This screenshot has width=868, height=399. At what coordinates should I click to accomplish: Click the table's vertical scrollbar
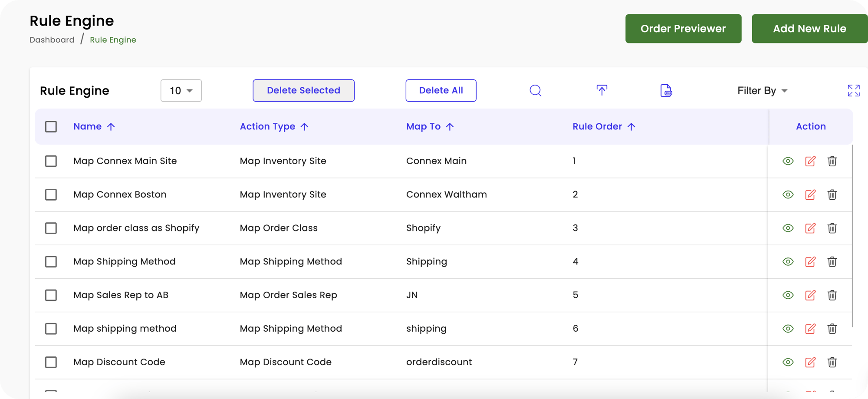[852, 236]
